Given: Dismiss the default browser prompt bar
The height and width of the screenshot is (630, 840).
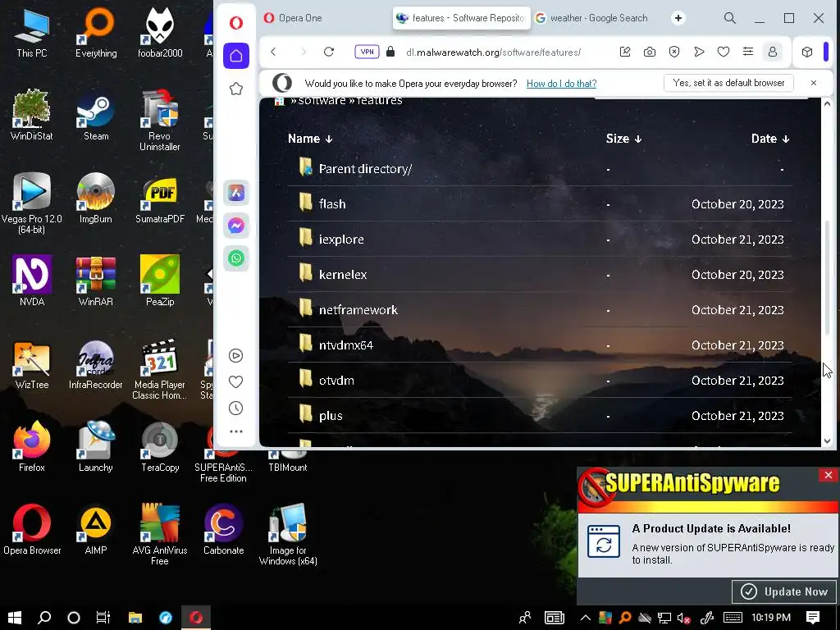Looking at the screenshot, I should pos(814,83).
